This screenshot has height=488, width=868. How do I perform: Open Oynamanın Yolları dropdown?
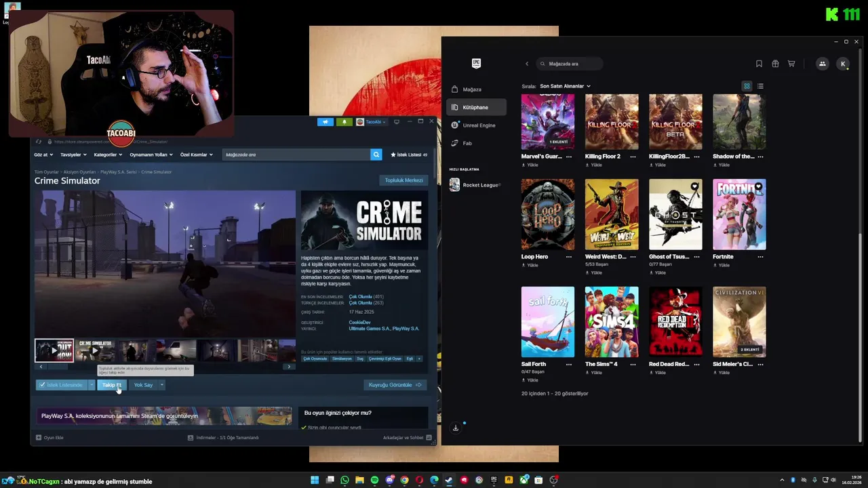151,155
